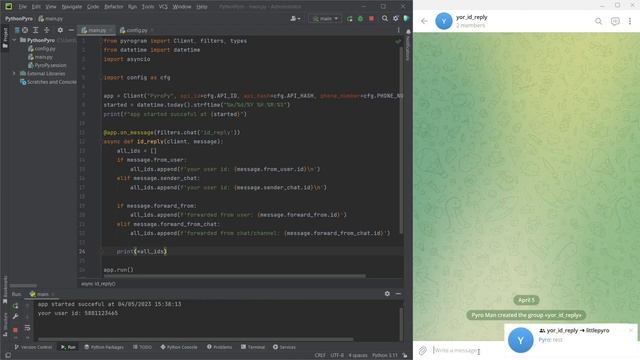Search within Telegram chat
Screen dimensions: 640x360
click(598, 21)
